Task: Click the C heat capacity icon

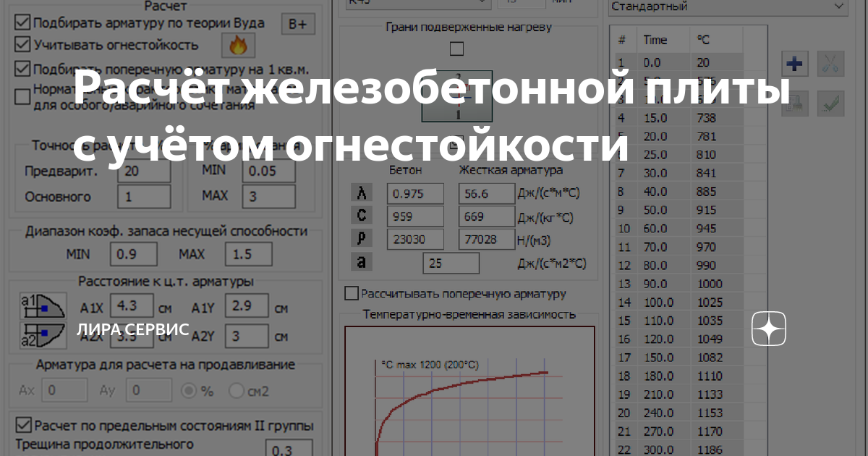Action: 362,216
